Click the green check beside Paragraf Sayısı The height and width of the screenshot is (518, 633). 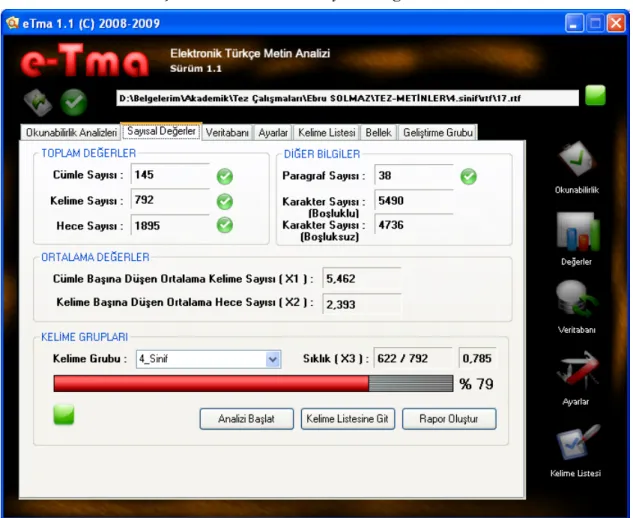coord(468,176)
